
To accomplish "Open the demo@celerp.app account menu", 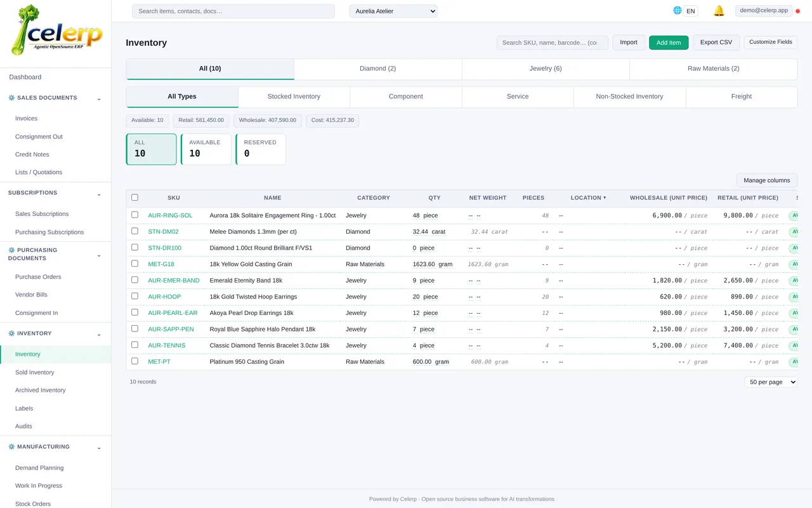I will [x=764, y=11].
